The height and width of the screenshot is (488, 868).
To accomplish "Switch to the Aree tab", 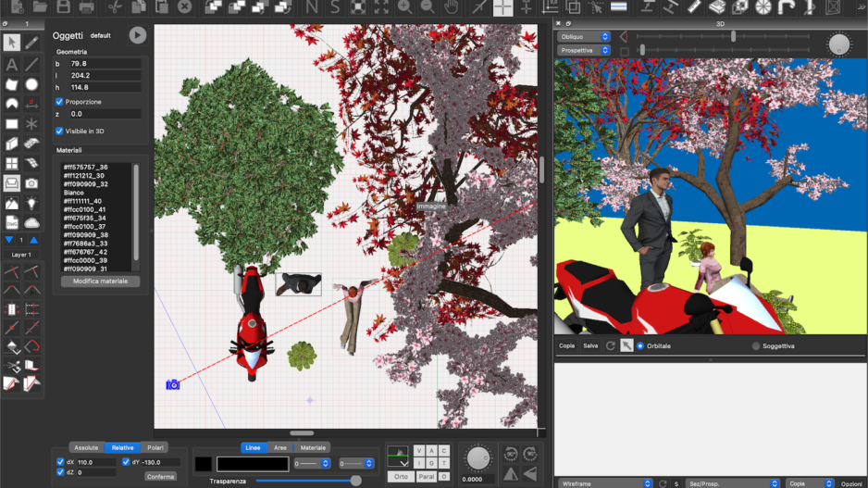I will coord(280,447).
